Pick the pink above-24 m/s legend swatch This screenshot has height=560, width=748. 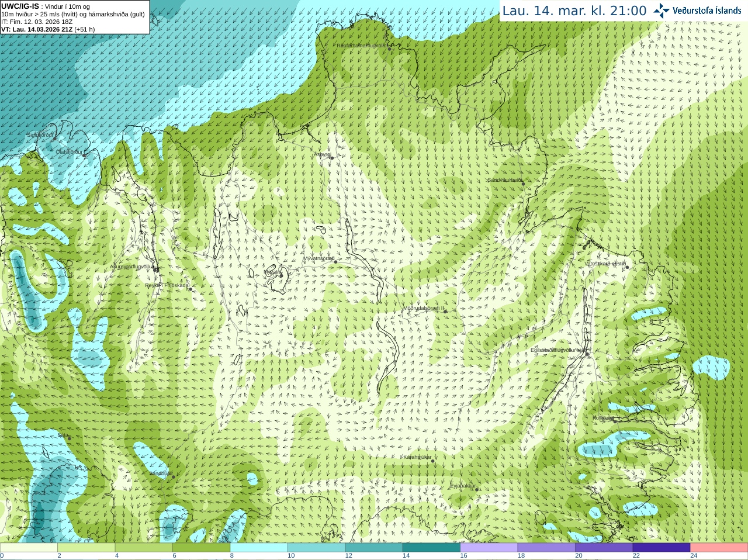719,548
